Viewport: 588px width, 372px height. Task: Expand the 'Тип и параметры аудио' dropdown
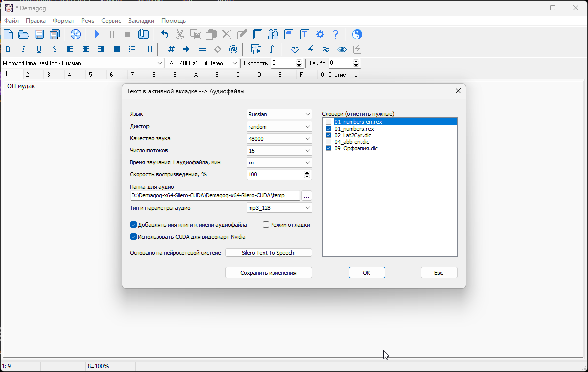[279, 208]
